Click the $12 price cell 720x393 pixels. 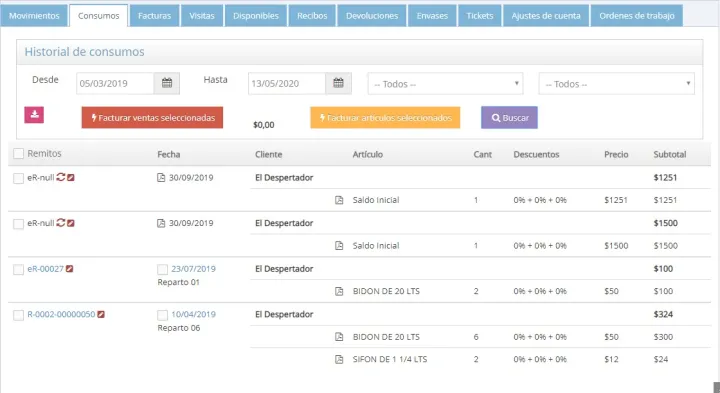tap(611, 359)
